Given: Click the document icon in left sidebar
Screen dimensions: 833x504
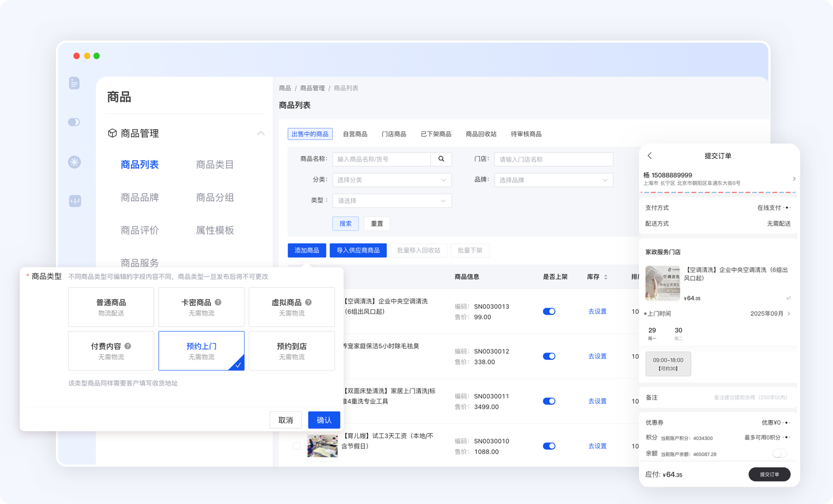Looking at the screenshot, I should 74,83.
